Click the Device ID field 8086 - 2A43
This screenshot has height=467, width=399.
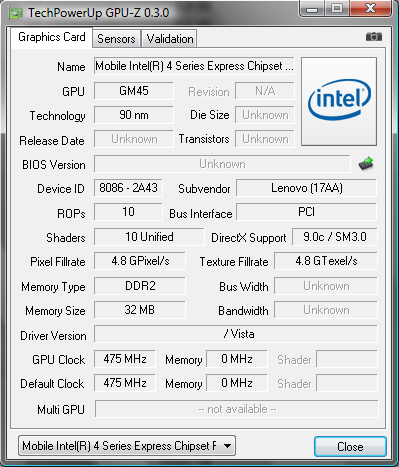pyautogui.click(x=128, y=188)
